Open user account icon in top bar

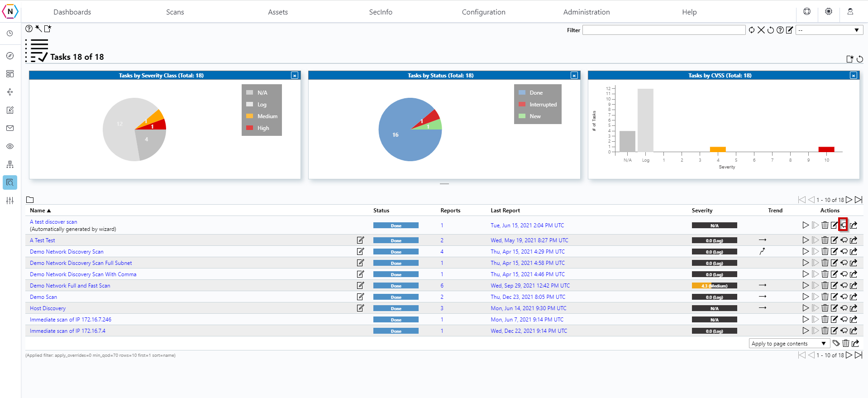[x=850, y=12]
